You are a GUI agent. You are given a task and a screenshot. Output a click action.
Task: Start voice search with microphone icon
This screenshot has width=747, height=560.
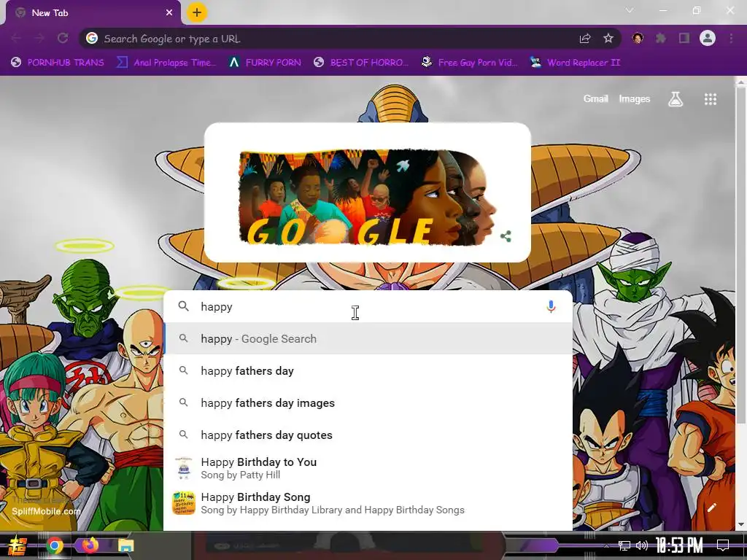click(x=551, y=307)
